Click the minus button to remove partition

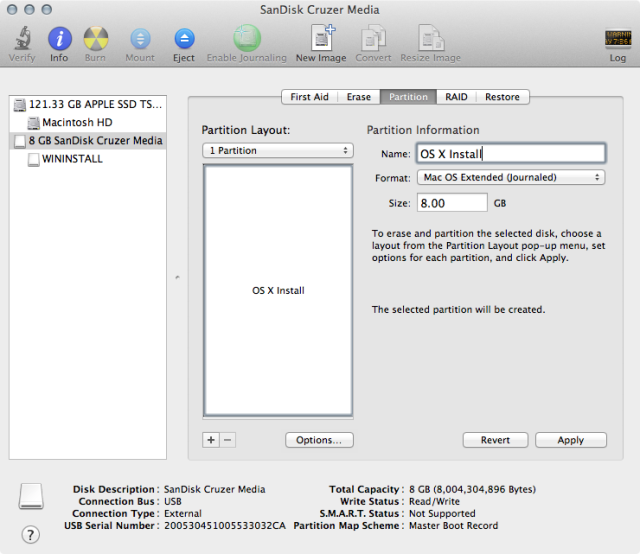(x=228, y=440)
